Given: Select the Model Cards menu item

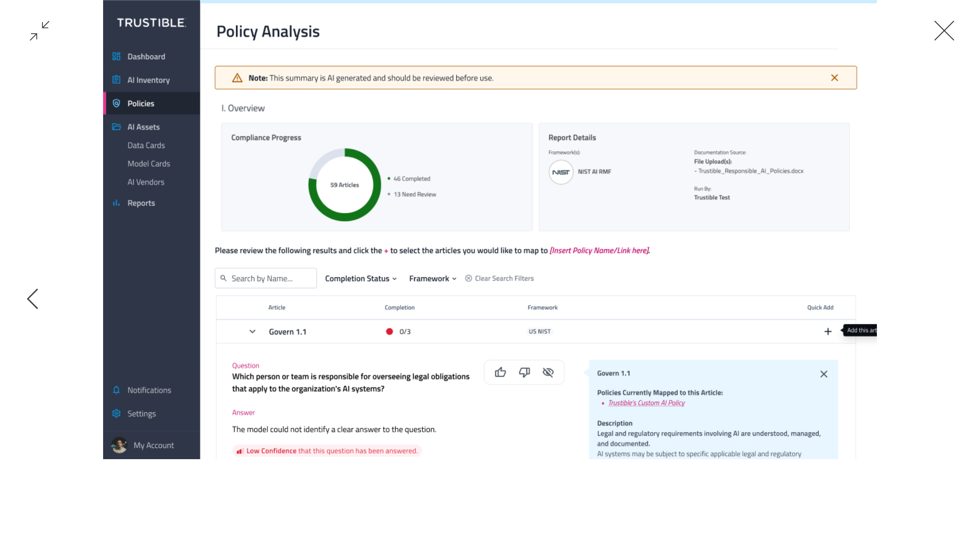Looking at the screenshot, I should (148, 163).
